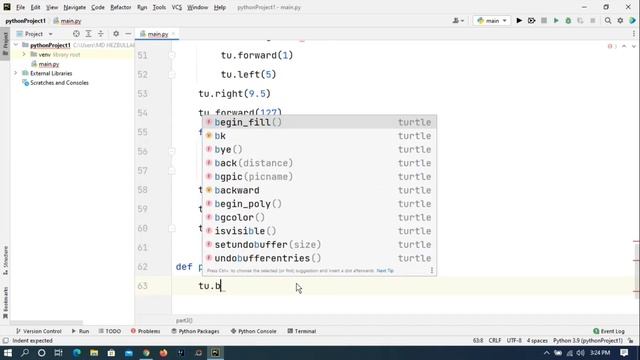The image size is (640, 360).
Task: Open Search Everywhere magnifier icon
Action: click(608, 20)
